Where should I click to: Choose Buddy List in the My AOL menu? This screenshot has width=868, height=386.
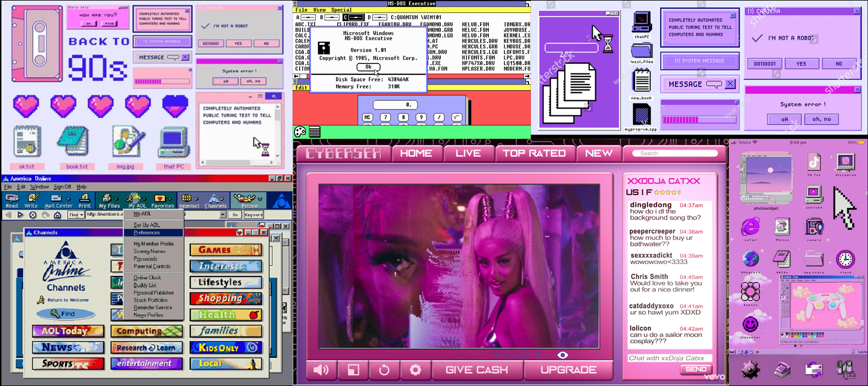click(145, 285)
